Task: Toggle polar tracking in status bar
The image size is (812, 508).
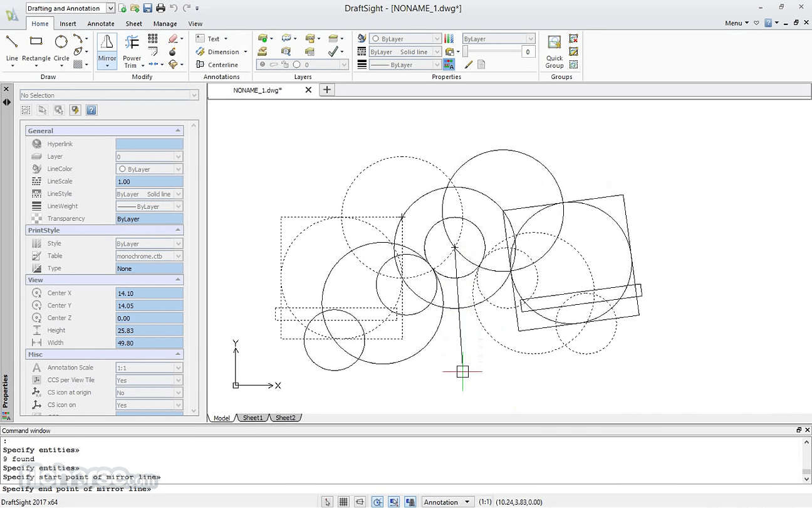Action: click(x=377, y=502)
